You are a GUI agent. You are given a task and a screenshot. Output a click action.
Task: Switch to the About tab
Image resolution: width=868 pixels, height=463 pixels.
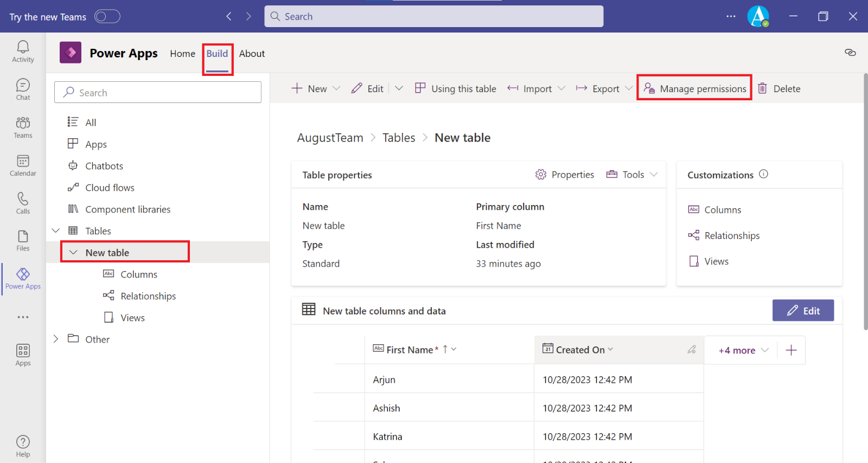[x=252, y=54]
